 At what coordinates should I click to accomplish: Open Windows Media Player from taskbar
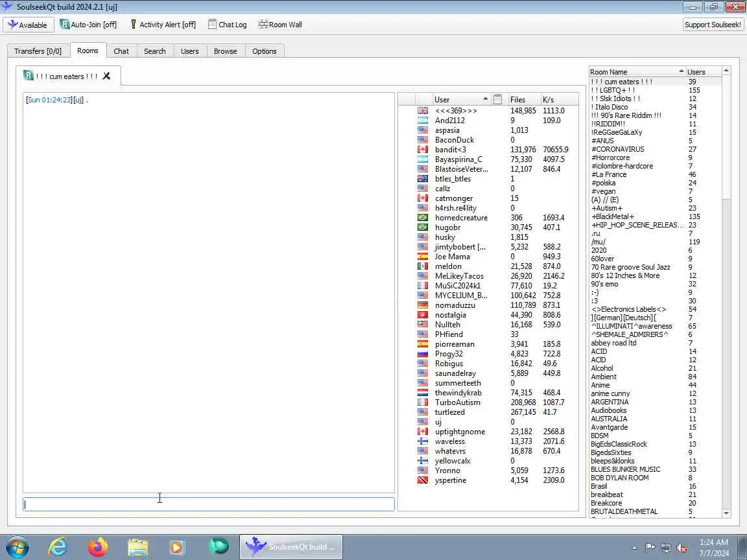(177, 547)
